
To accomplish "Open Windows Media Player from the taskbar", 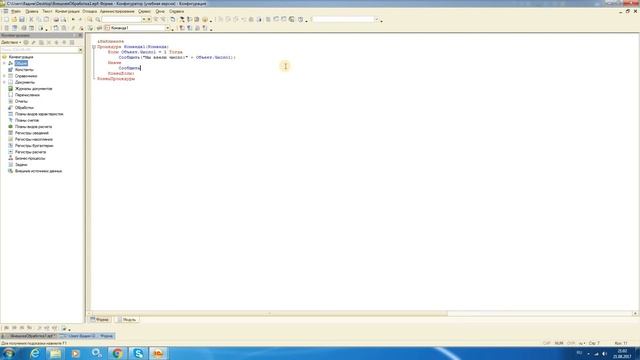I will 76,353.
